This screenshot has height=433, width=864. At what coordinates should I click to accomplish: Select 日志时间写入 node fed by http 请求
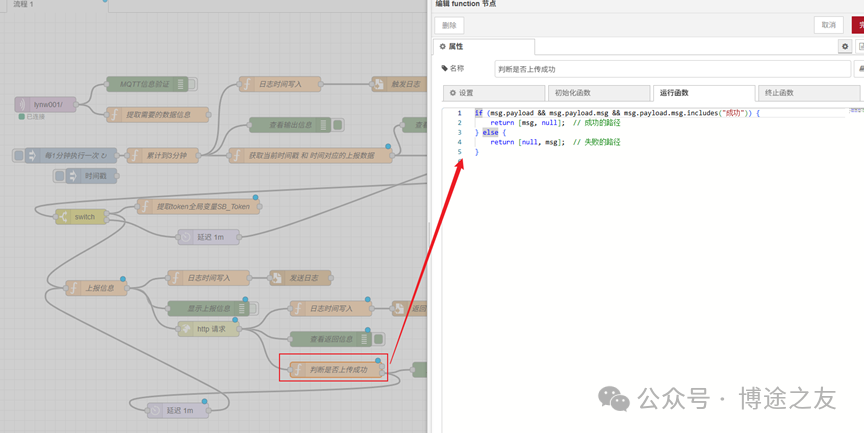[x=331, y=308]
